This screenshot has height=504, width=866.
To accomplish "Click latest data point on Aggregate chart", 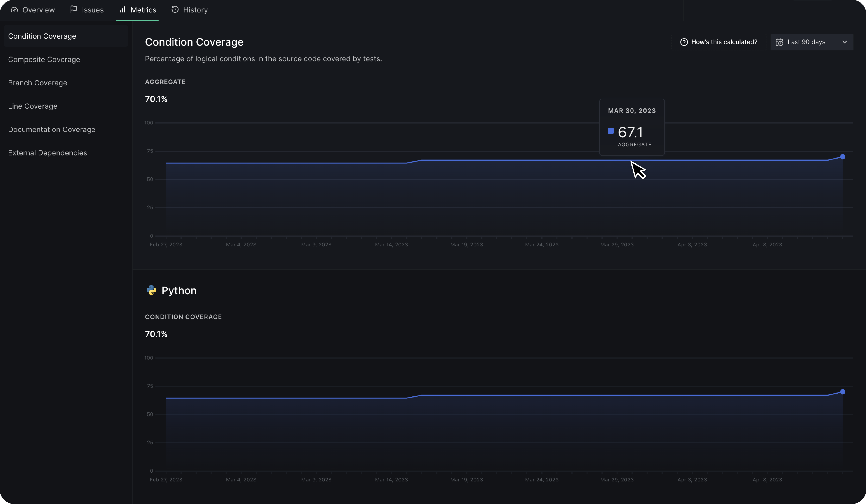I will pos(842,157).
